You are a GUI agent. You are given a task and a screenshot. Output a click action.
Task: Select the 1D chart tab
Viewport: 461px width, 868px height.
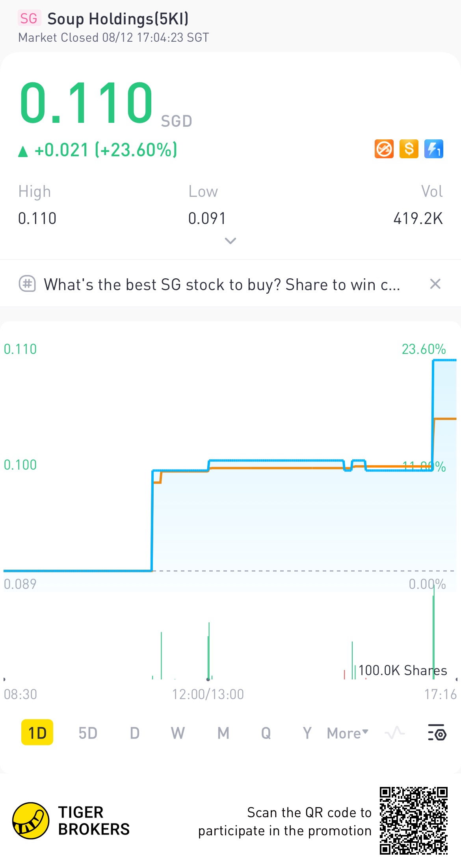[37, 733]
